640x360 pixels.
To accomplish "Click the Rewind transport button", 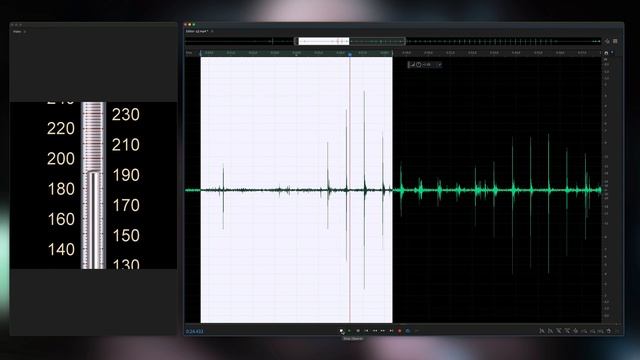I will pyautogui.click(x=375, y=331).
